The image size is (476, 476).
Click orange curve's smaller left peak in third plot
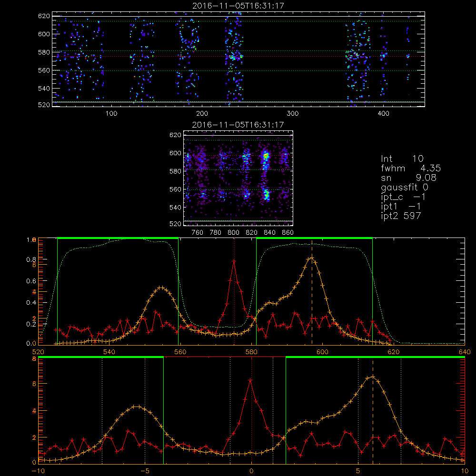point(161,287)
